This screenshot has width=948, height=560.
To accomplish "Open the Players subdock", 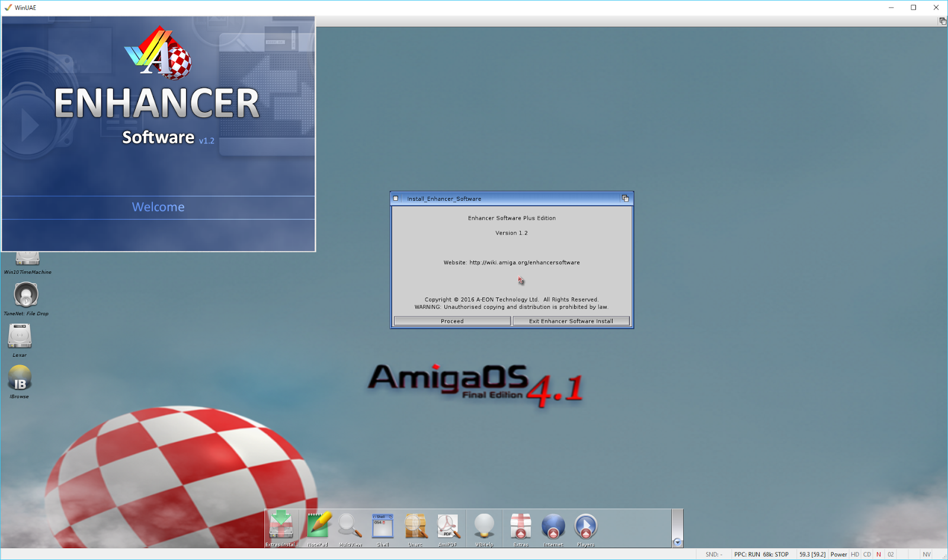I will 586,527.
